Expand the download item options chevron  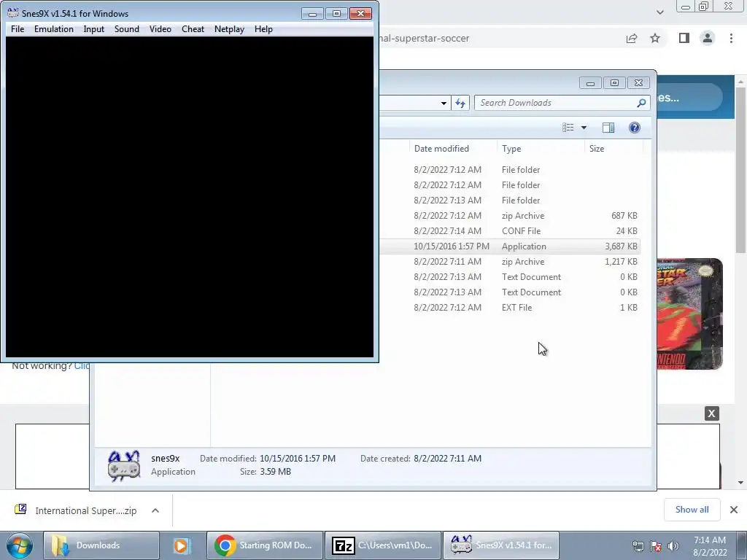[155, 510]
